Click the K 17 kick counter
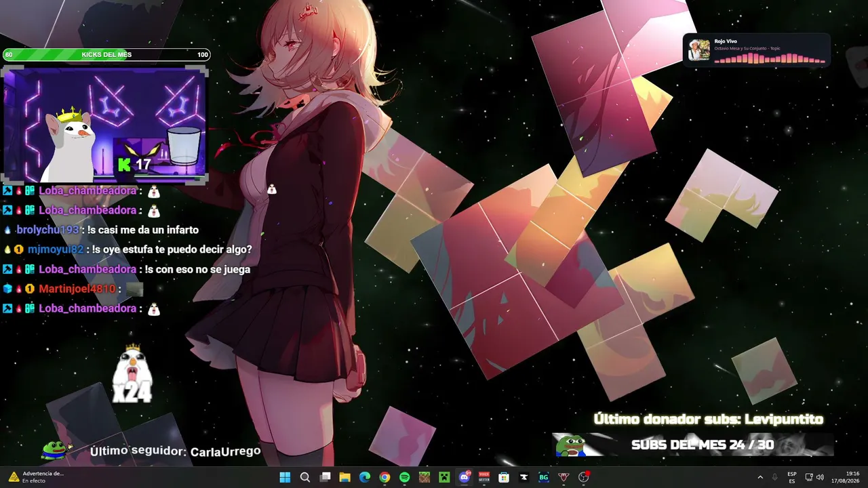 pyautogui.click(x=135, y=164)
